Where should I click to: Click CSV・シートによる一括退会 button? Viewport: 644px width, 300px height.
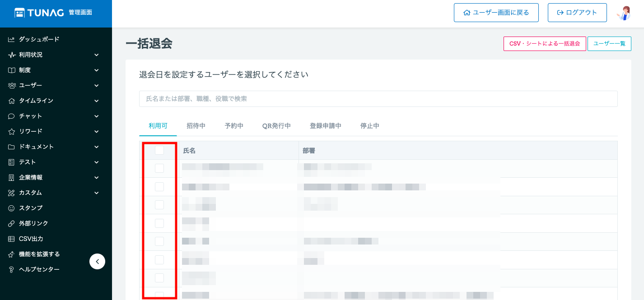[x=545, y=44]
